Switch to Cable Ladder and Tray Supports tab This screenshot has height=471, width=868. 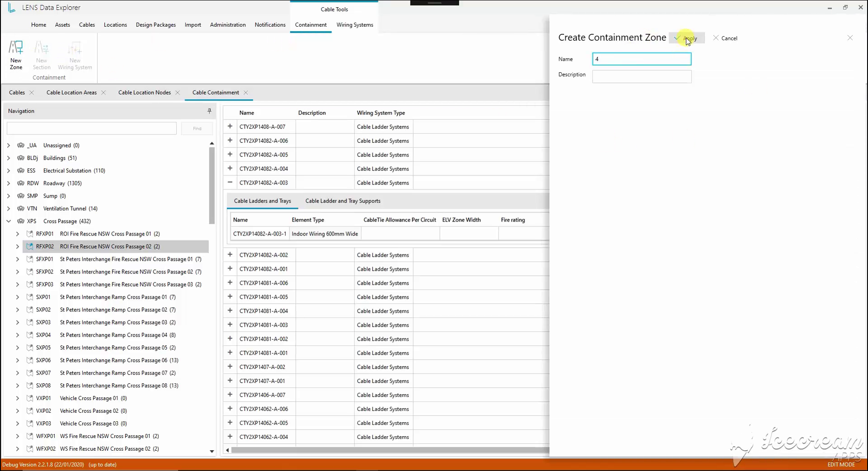[x=343, y=201]
